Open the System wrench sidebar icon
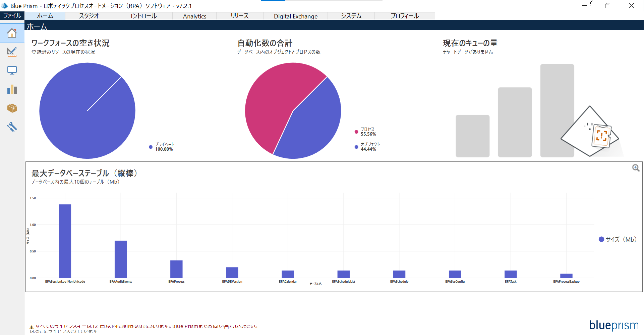644x335 pixels. [12, 127]
